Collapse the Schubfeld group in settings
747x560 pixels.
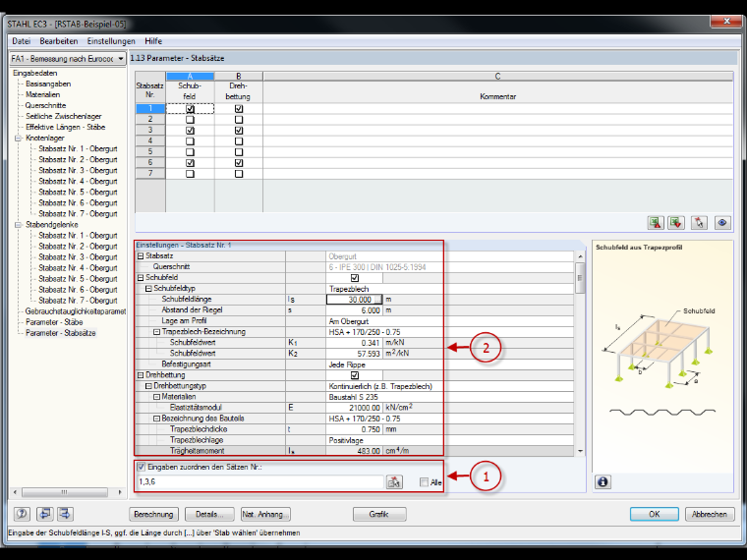(x=141, y=278)
